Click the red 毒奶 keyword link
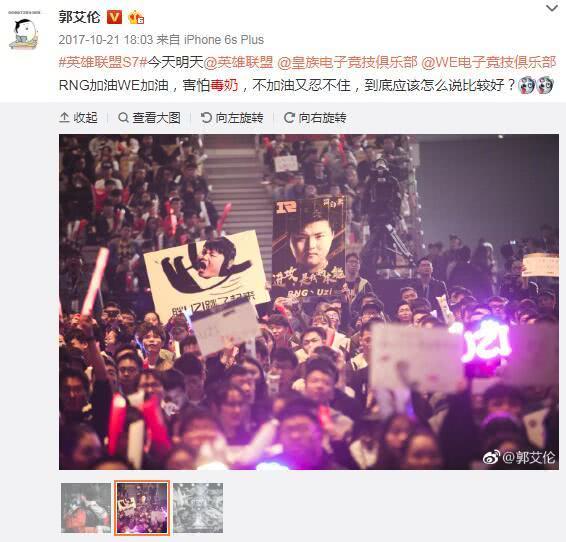The width and height of the screenshot is (566, 542). (x=225, y=85)
